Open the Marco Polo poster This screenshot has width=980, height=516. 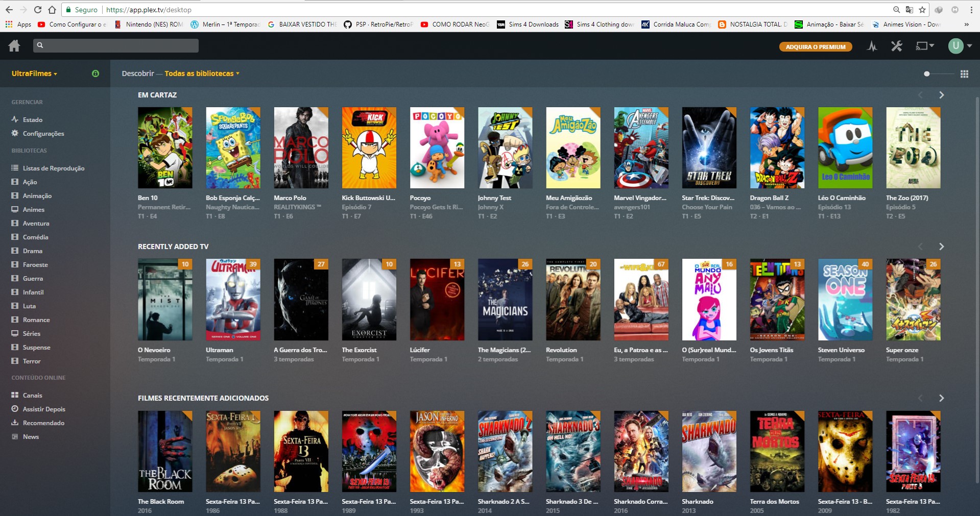pyautogui.click(x=301, y=148)
